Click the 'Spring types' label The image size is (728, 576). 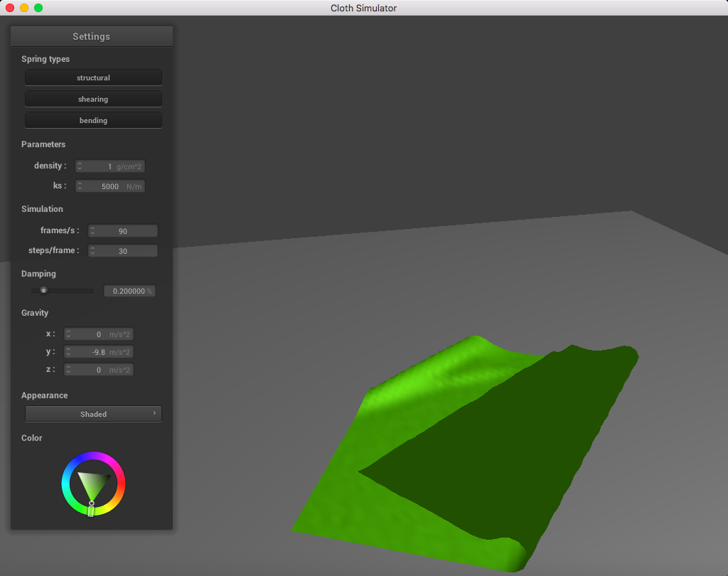click(x=45, y=59)
